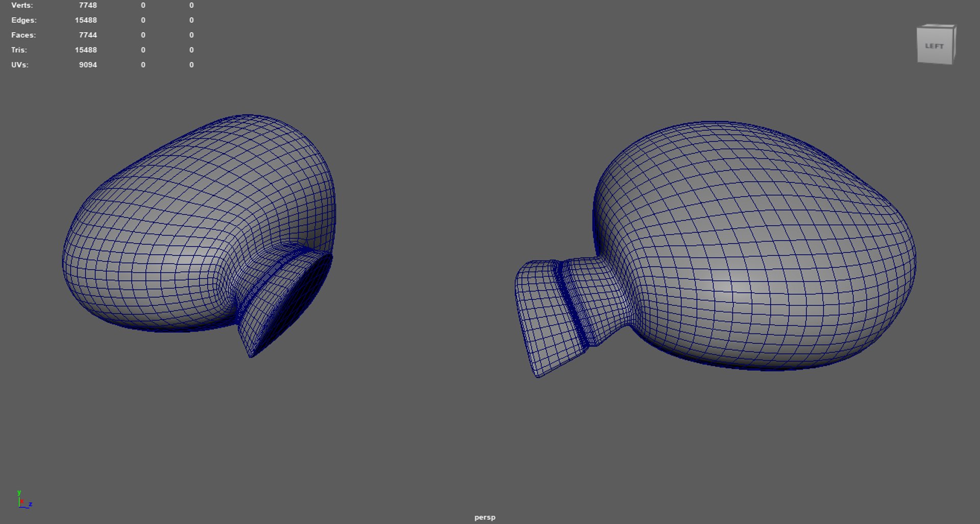Screen dimensions: 980x524
Task: Click the Verts count value 7748
Action: (88, 5)
